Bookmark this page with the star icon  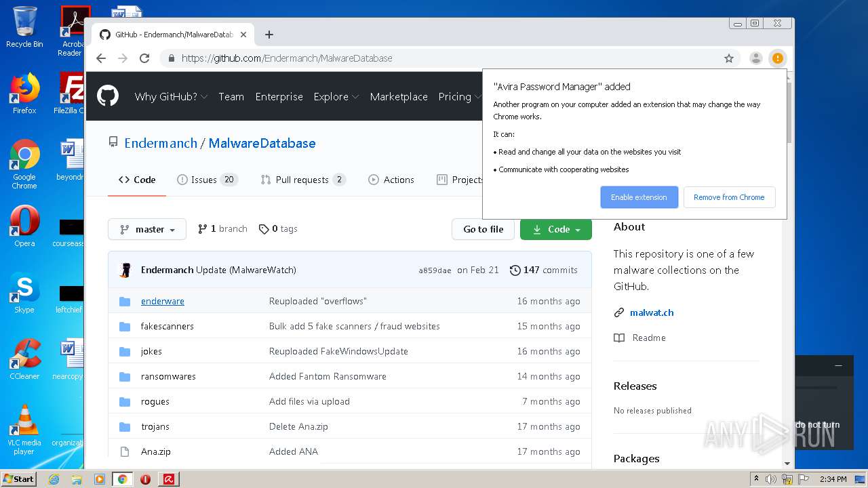click(729, 58)
